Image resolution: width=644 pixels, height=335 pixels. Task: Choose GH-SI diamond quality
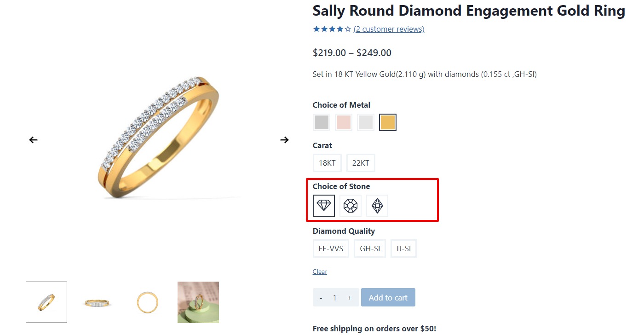click(370, 248)
